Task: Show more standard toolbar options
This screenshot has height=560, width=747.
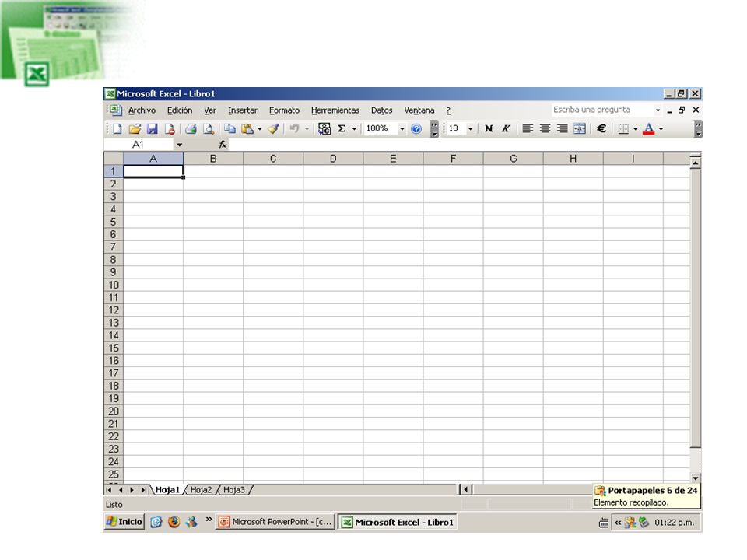Action: 434,128
